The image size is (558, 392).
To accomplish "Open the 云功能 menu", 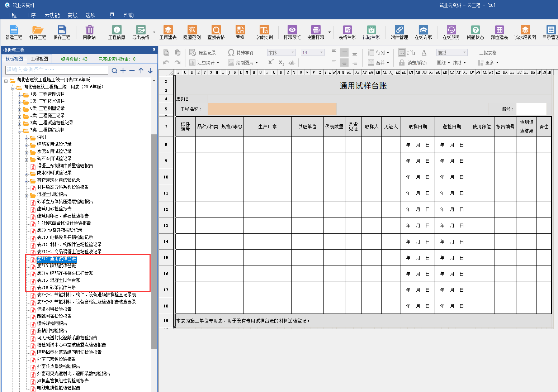I will 52,15.
